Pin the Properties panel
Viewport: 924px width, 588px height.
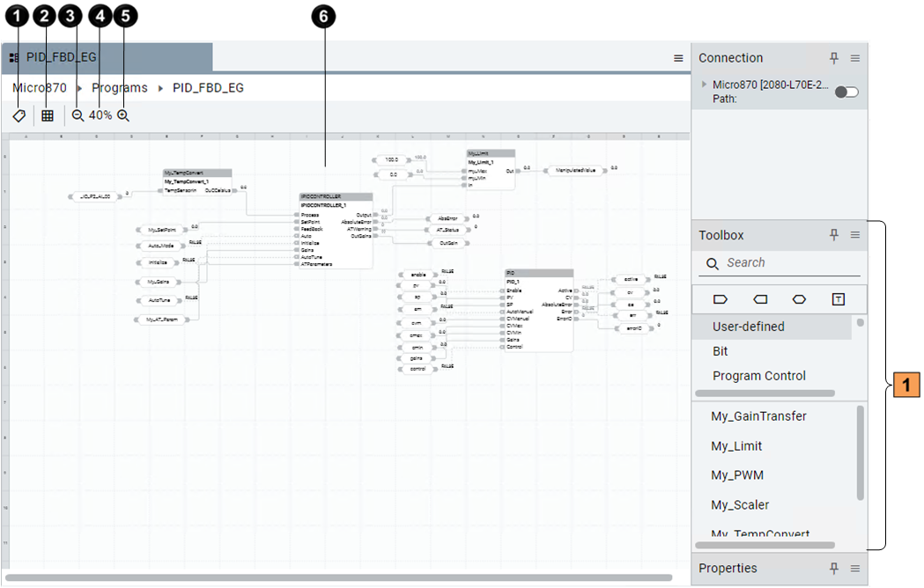(x=834, y=569)
